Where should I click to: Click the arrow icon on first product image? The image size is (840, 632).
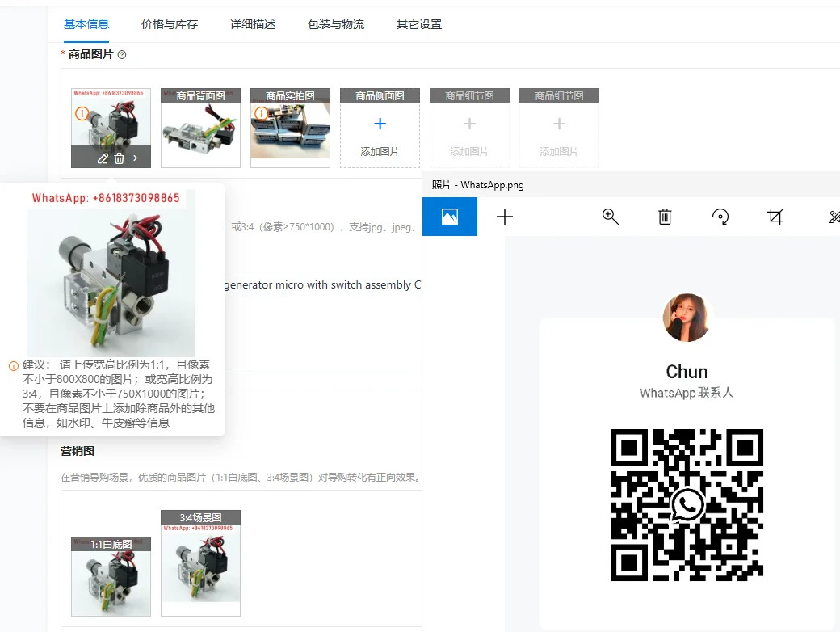136,158
